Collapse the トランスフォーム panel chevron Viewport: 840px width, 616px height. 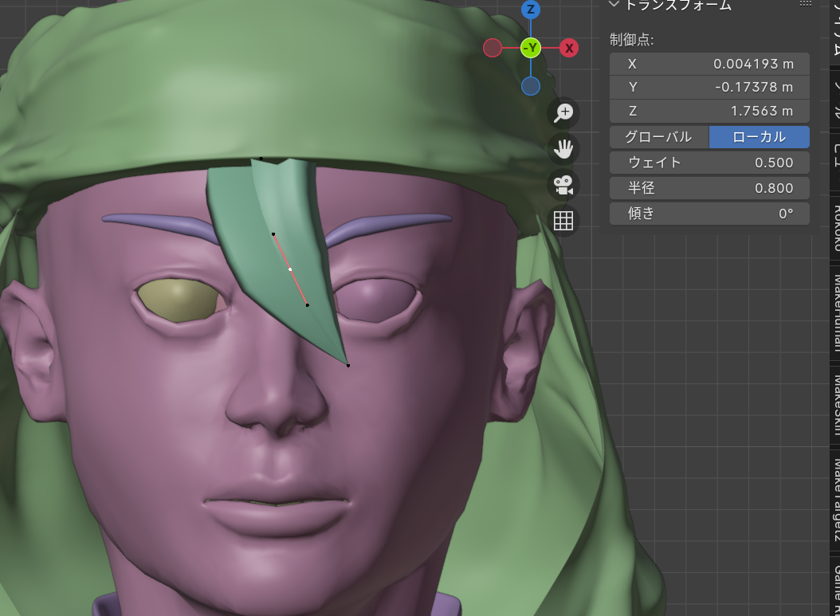pos(614,4)
